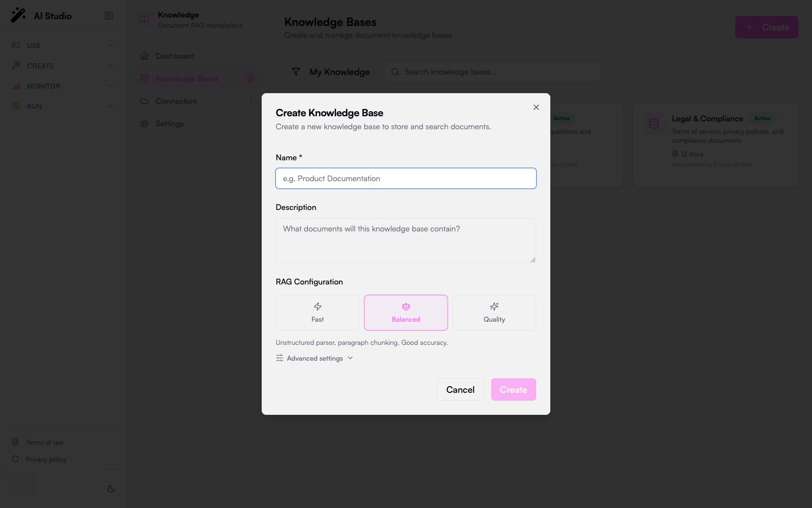The height and width of the screenshot is (508, 812).
Task: Click the My Knowledge filter button
Action: (x=330, y=72)
